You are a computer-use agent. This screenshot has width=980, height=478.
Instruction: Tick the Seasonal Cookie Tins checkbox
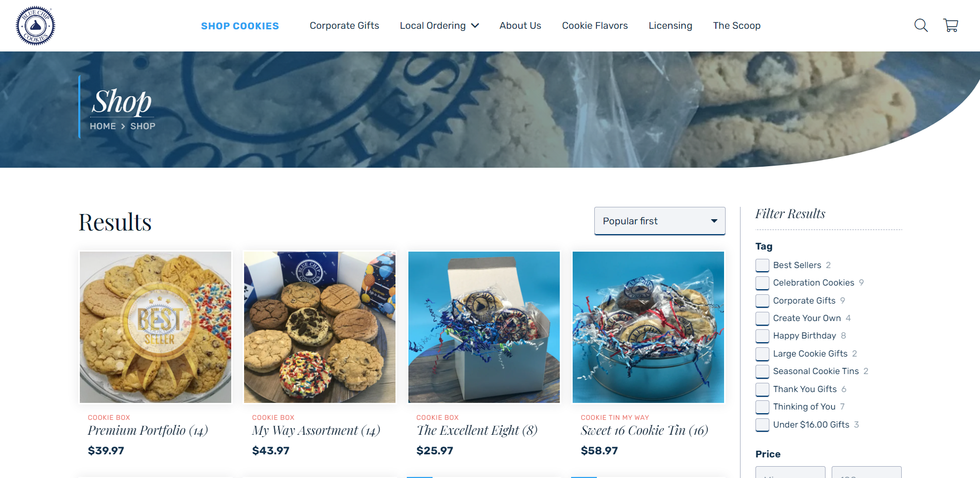pyautogui.click(x=762, y=371)
